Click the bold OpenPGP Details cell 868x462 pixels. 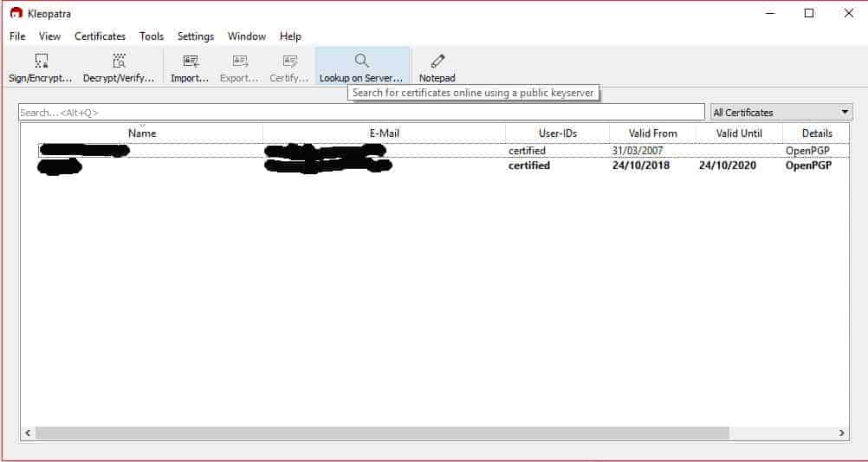coord(808,166)
